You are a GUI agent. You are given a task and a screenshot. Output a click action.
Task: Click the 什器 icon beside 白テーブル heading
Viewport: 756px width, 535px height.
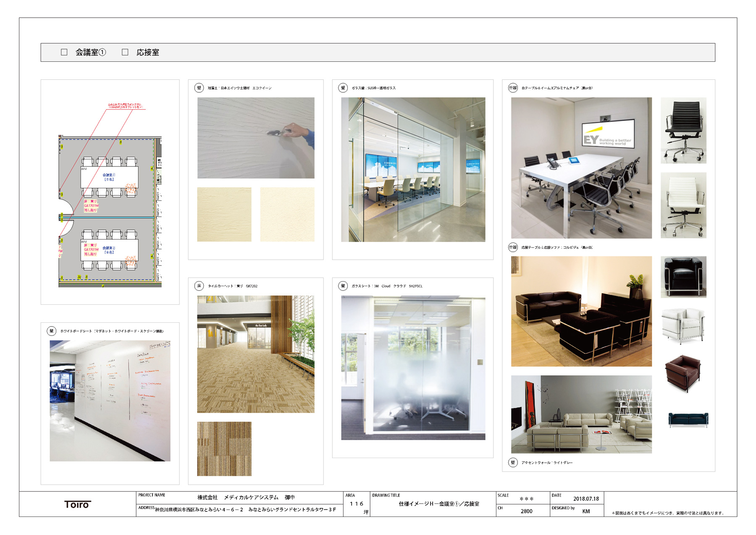[x=513, y=88]
